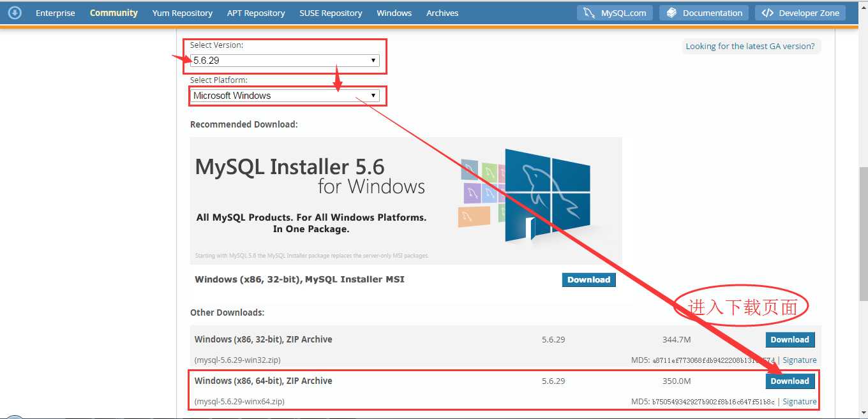This screenshot has height=419, width=868.
Task: Switch to SUSE Repository tab
Action: [331, 13]
